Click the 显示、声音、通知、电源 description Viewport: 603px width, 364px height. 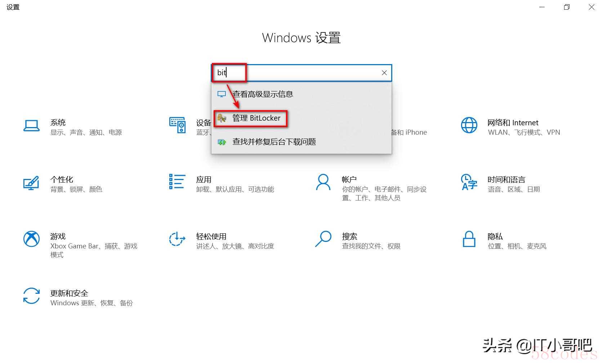(86, 132)
